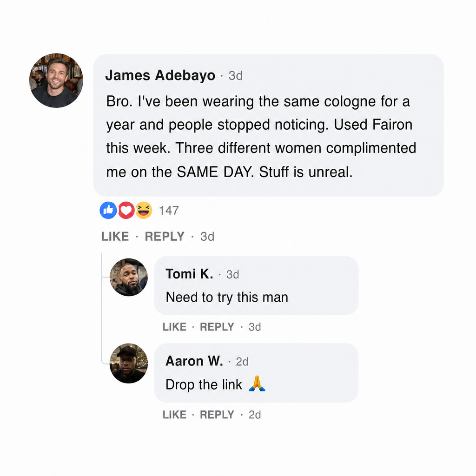Open Tomi K.'s profile avatar
476x476 pixels.
(x=129, y=277)
